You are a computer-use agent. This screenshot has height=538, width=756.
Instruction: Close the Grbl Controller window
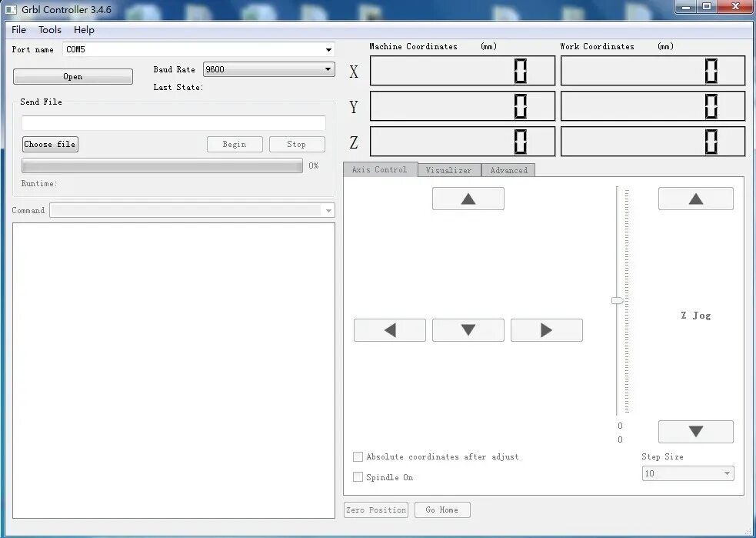point(736,7)
